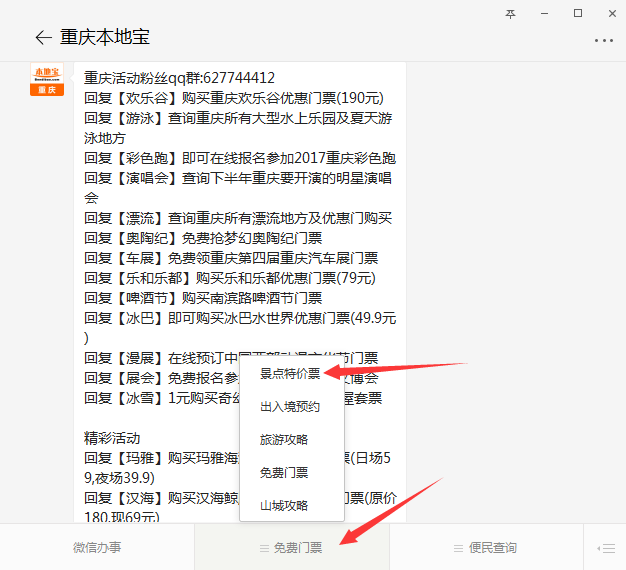This screenshot has height=570, width=626.
Task: Open 山城攻略 menu entry
Action: click(x=284, y=506)
